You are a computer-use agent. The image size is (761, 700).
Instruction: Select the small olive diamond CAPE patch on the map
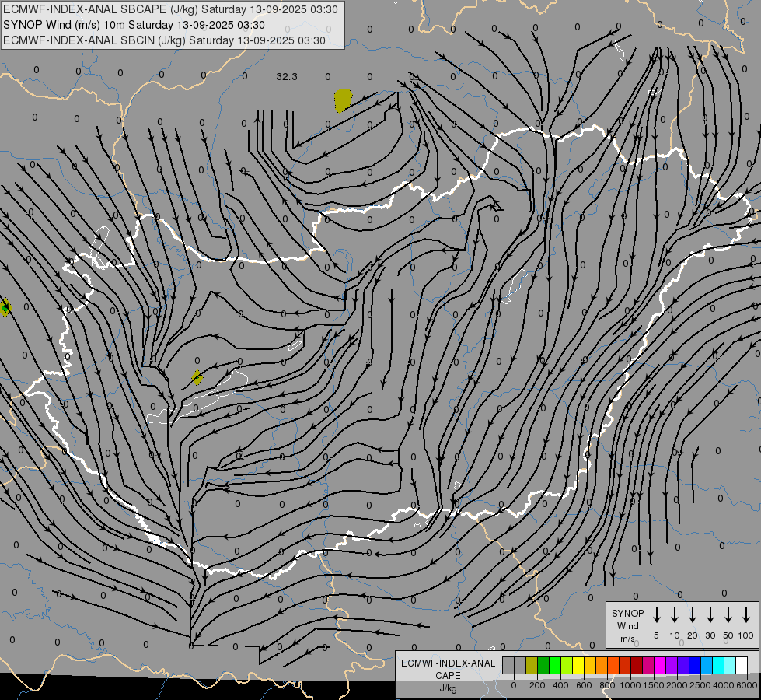197,377
